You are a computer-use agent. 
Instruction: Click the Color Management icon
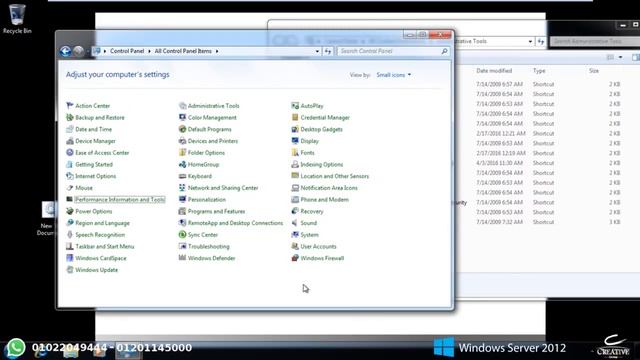pos(182,118)
